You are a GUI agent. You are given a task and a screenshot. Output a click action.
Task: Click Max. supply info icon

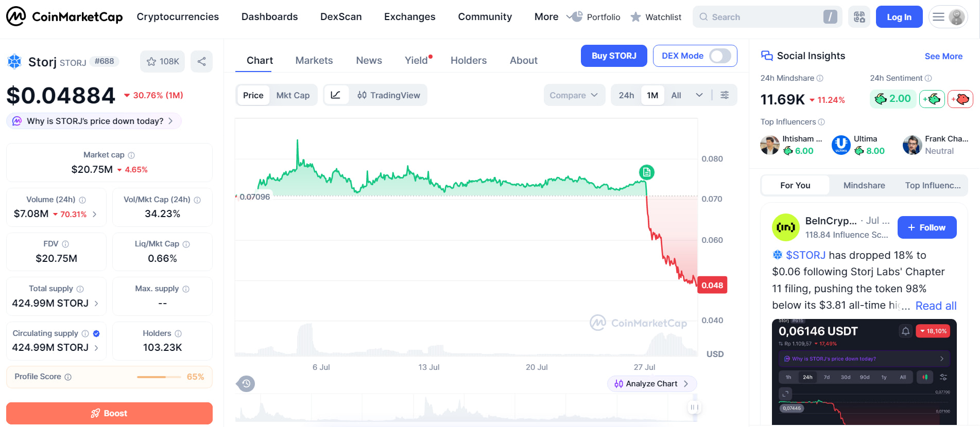[186, 289]
